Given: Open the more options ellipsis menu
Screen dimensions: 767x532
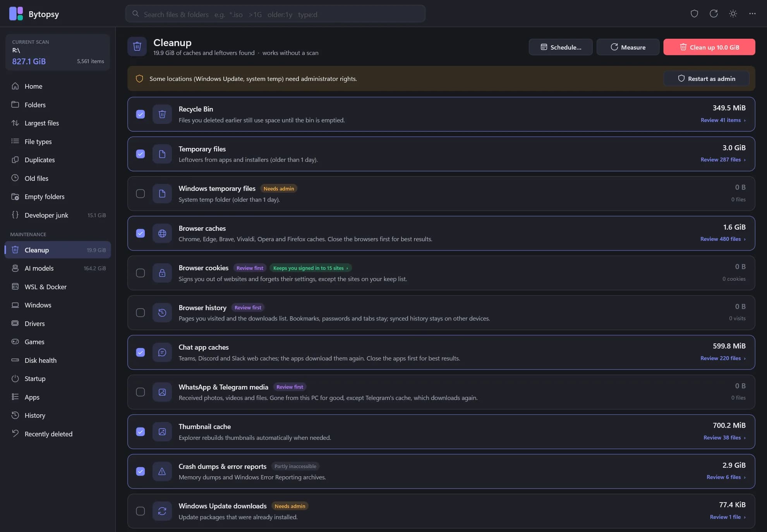Looking at the screenshot, I should tap(752, 14).
